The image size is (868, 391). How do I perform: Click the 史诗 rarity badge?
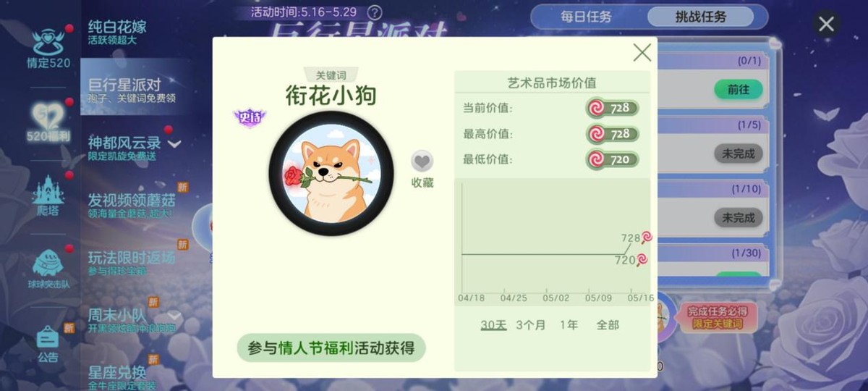(249, 117)
